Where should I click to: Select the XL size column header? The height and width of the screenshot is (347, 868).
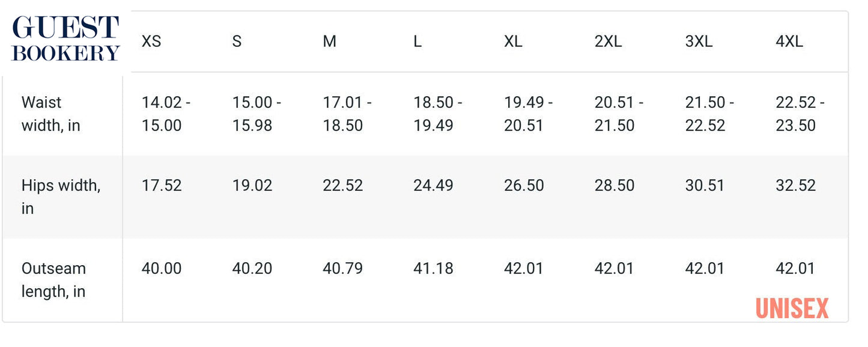(514, 42)
